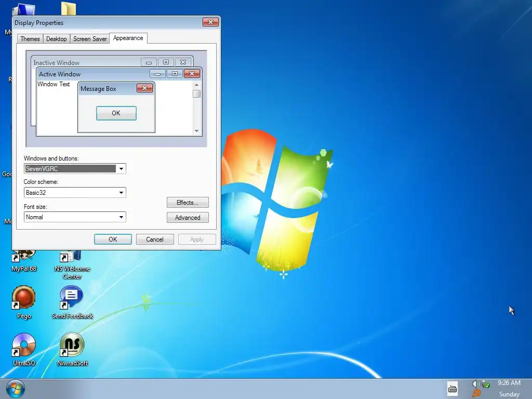Screen dimensions: 532x399
Task: Click the preview Active Window close button
Action: pyautogui.click(x=192, y=74)
